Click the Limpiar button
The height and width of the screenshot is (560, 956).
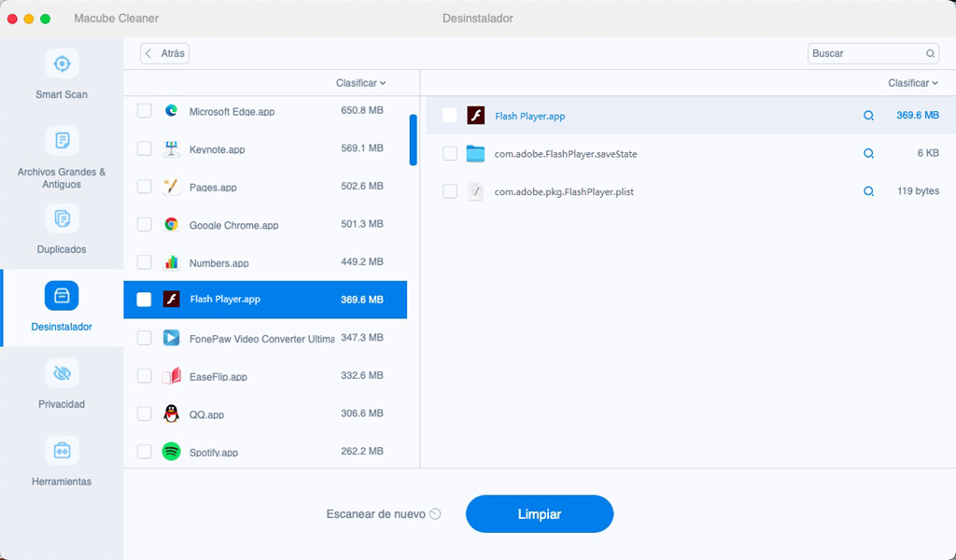540,513
